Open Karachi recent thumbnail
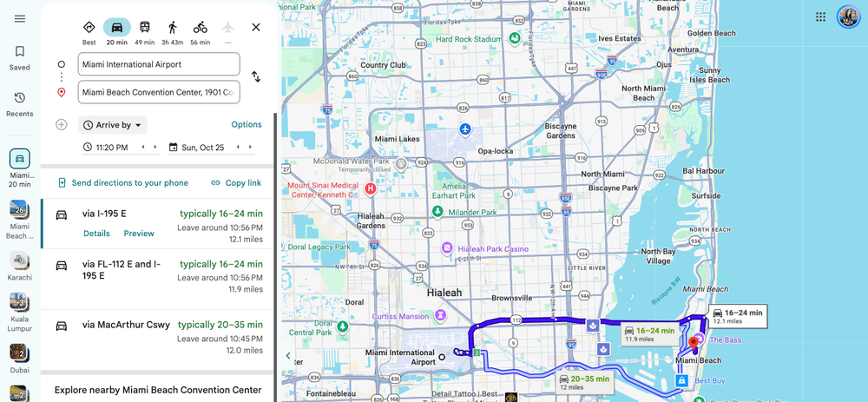Viewport: 868px width, 402px height. pos(20,267)
